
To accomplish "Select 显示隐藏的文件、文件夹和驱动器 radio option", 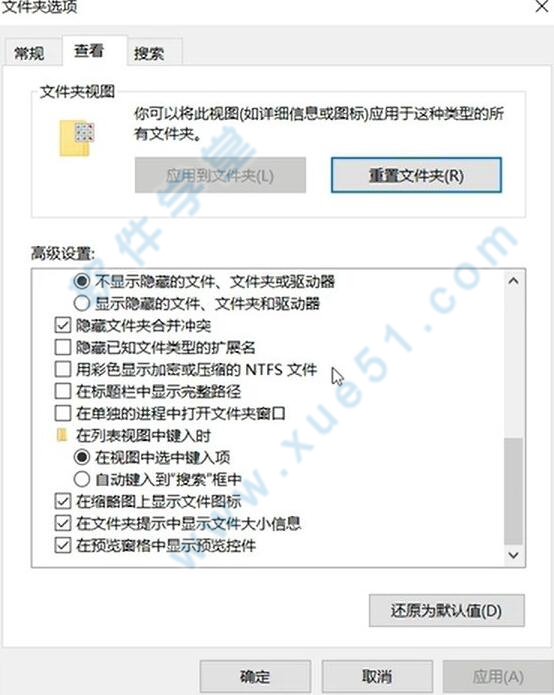I will click(x=82, y=304).
